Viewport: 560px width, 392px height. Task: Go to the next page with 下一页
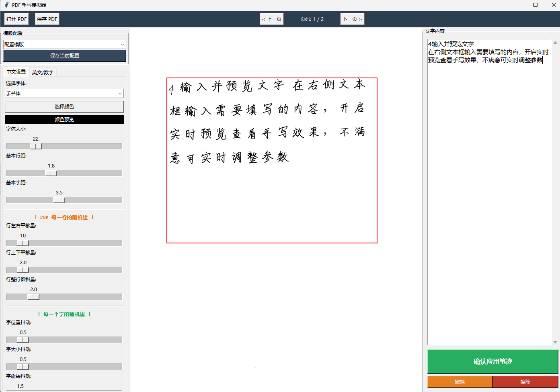click(352, 19)
